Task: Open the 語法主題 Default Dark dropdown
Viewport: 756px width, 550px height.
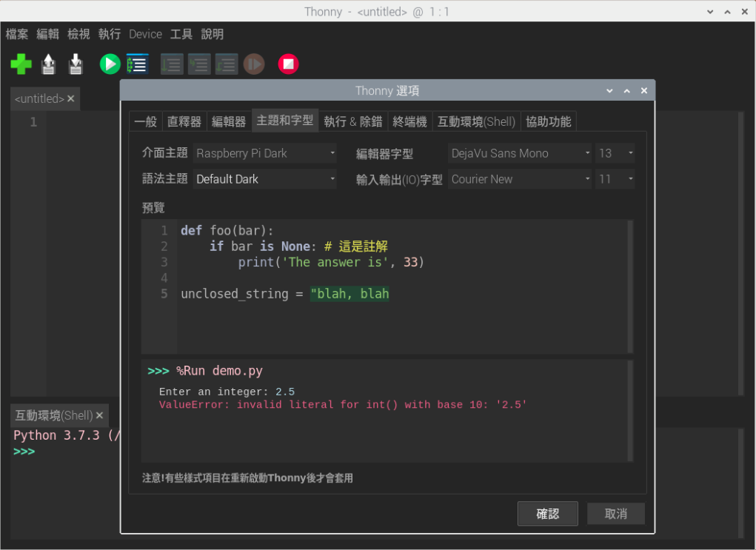Action: [x=264, y=179]
